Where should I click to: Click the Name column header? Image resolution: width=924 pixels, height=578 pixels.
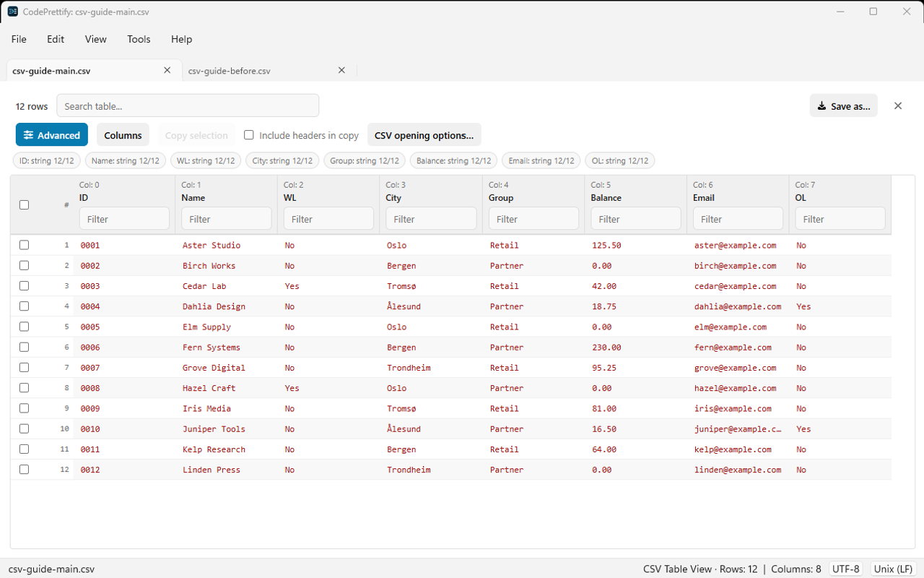tap(193, 197)
